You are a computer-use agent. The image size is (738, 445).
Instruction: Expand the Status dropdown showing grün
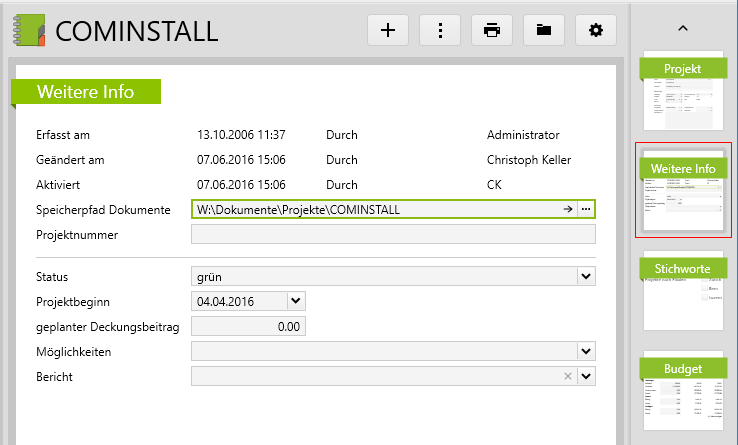[x=585, y=275]
